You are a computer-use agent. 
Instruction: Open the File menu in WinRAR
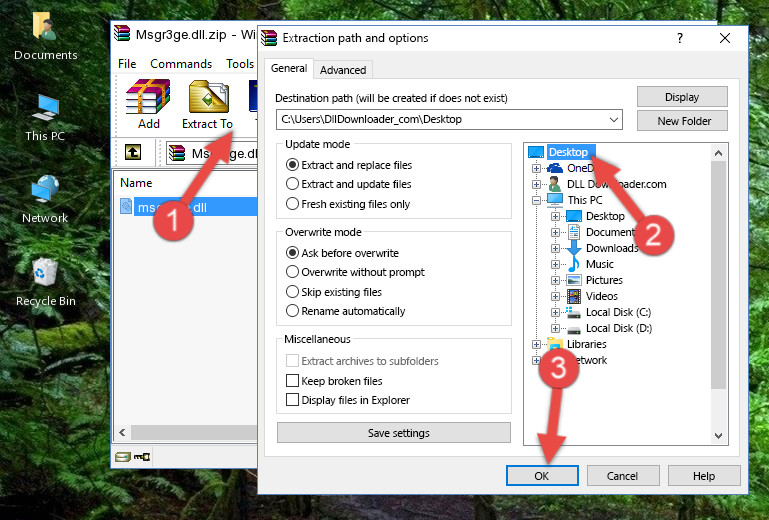[x=127, y=64]
